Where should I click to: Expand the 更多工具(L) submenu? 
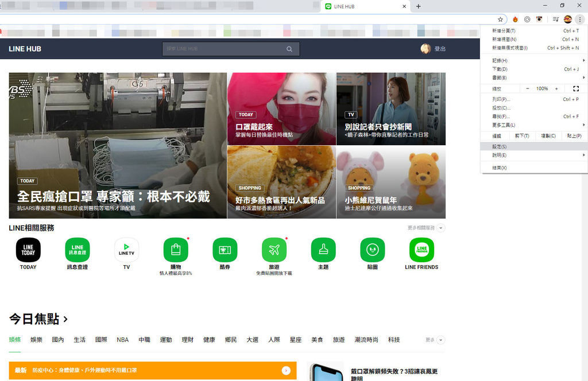pos(533,125)
